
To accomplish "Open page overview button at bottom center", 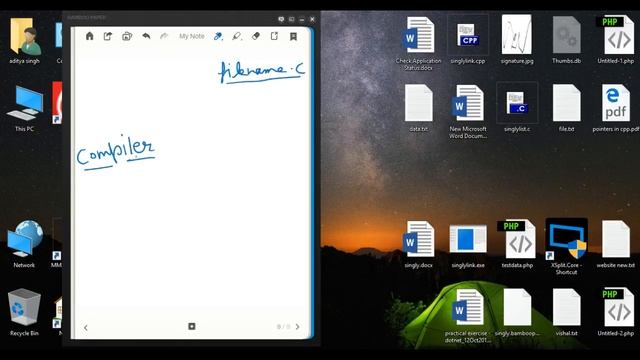I will coord(191,326).
